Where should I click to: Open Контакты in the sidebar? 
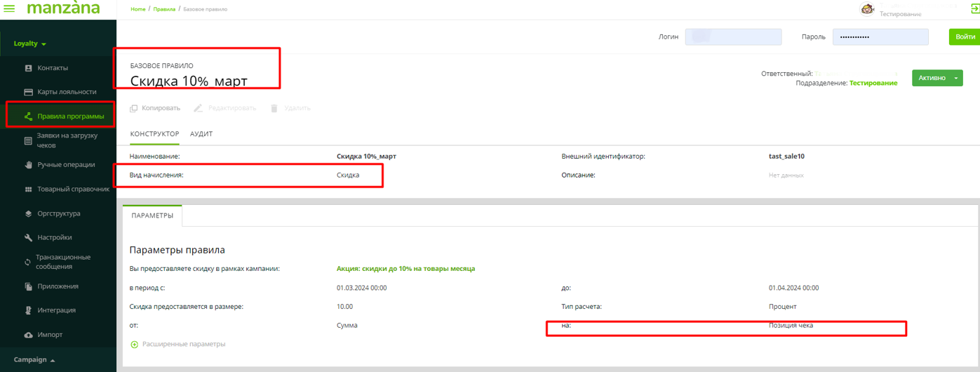(x=52, y=68)
